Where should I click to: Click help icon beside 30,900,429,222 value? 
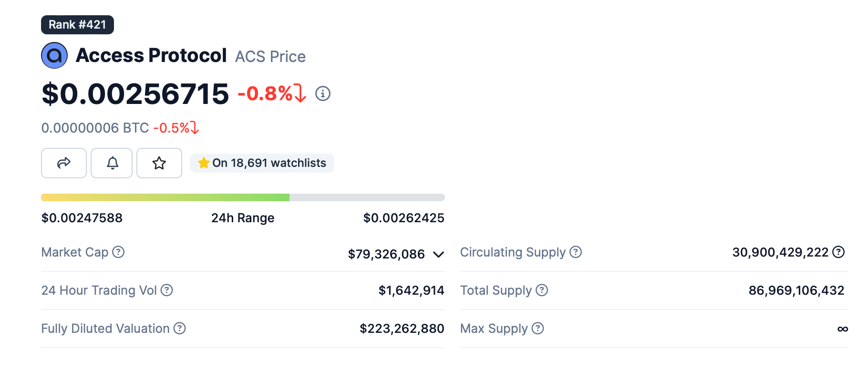[838, 252]
